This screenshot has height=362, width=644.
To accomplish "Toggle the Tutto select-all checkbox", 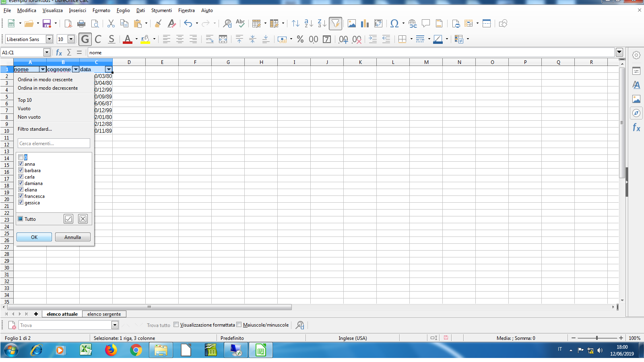I will click(x=21, y=219).
